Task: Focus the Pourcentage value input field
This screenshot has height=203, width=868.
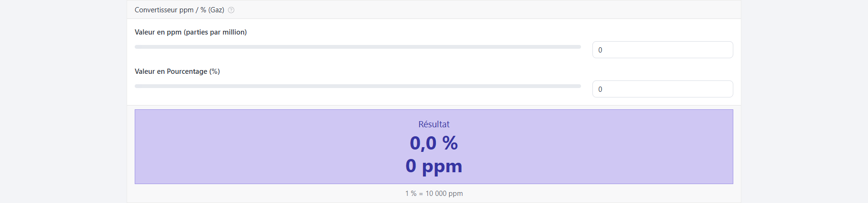Action: [663, 89]
